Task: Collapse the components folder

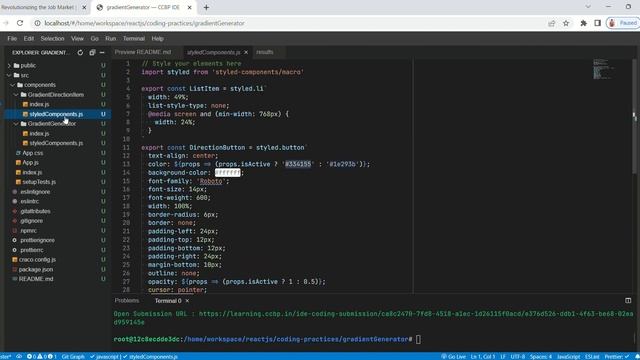Action: click(x=40, y=85)
